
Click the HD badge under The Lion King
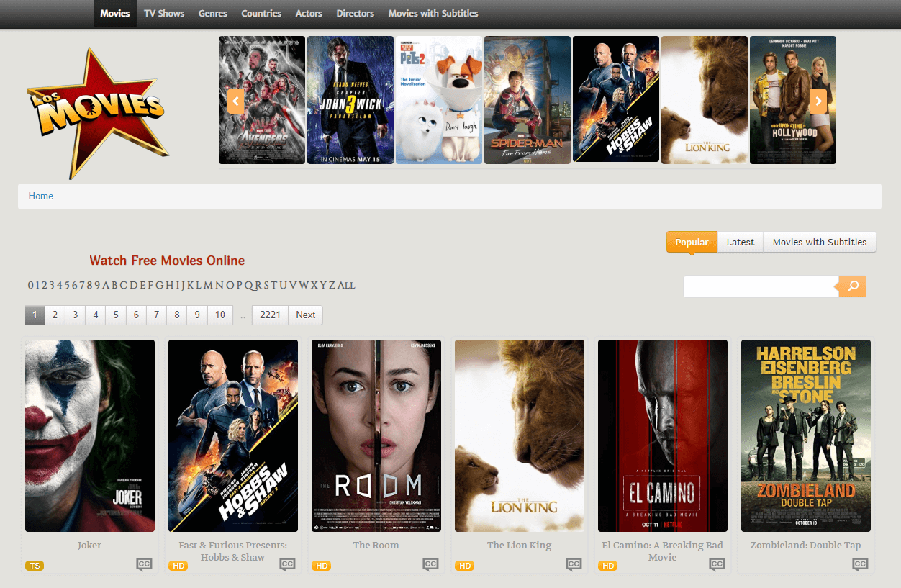click(x=464, y=566)
